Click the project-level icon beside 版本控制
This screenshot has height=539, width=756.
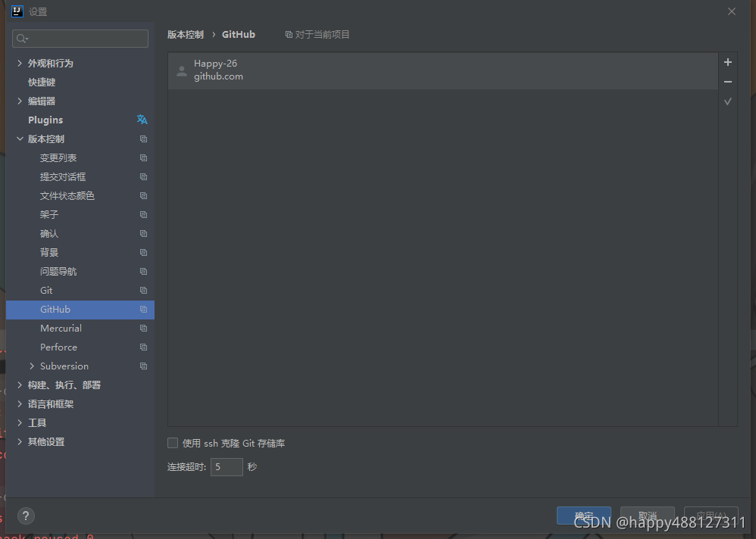point(143,139)
